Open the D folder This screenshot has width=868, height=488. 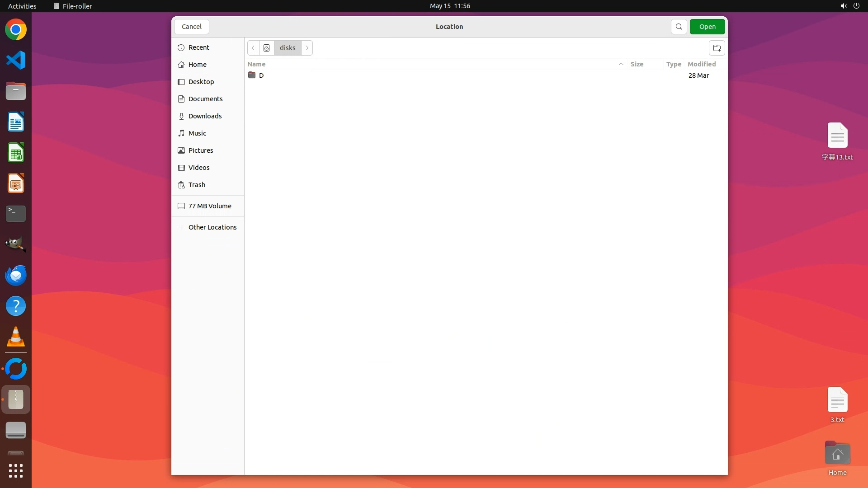pos(261,75)
